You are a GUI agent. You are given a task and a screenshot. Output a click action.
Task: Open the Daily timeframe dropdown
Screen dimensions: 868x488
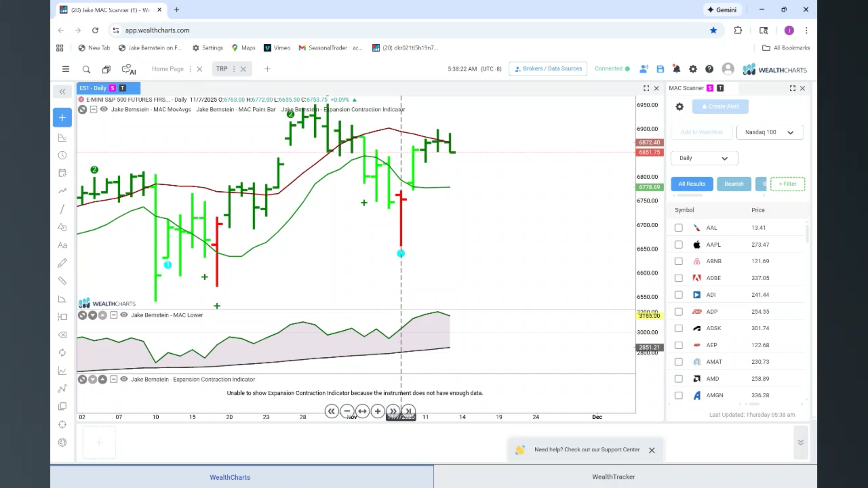click(x=704, y=158)
